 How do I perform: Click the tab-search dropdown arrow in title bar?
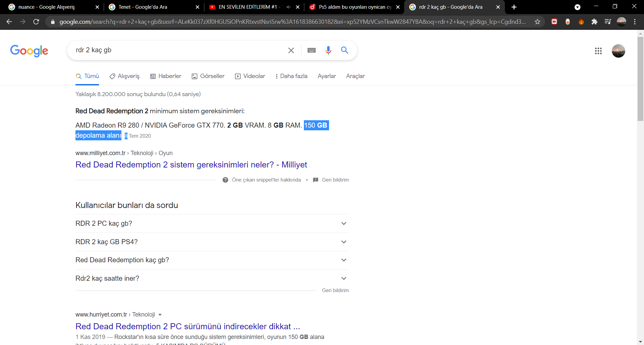point(578,7)
